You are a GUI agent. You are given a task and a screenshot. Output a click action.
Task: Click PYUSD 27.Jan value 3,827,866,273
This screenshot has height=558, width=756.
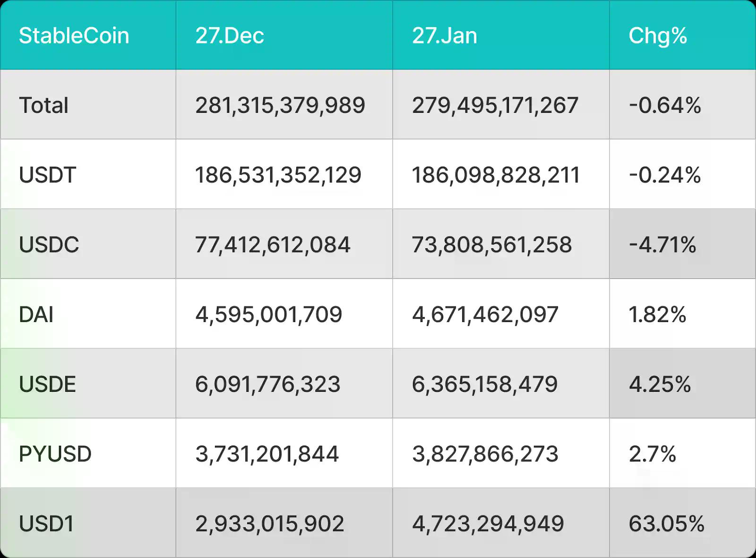tap(485, 454)
